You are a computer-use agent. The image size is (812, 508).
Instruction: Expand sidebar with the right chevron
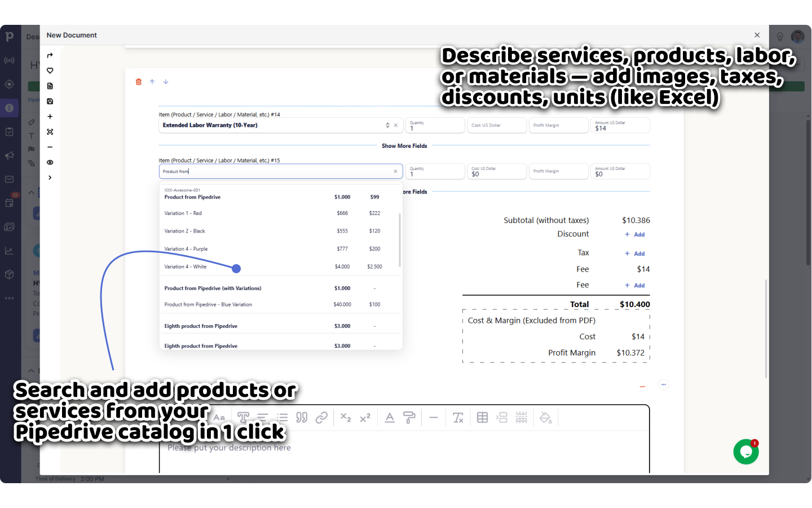click(50, 178)
